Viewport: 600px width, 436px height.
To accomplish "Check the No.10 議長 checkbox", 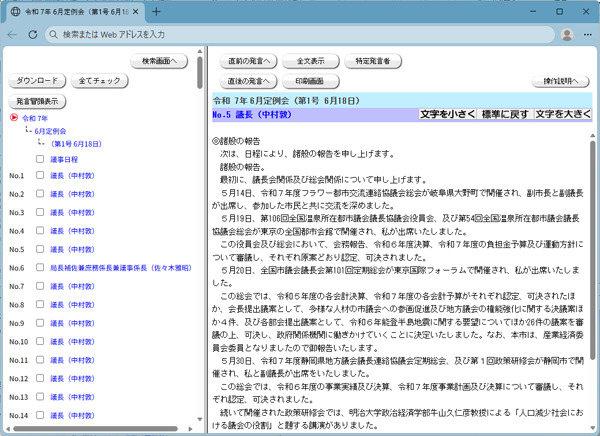I will [x=40, y=341].
